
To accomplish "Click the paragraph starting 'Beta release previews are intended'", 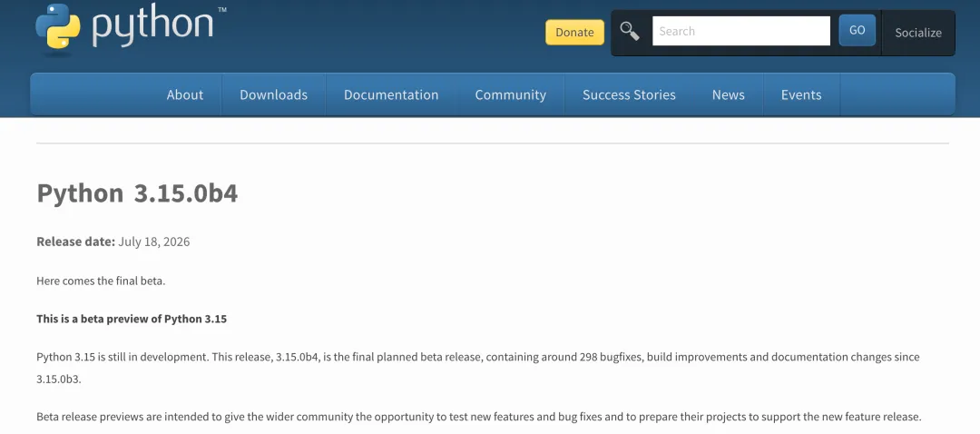I will click(x=479, y=417).
